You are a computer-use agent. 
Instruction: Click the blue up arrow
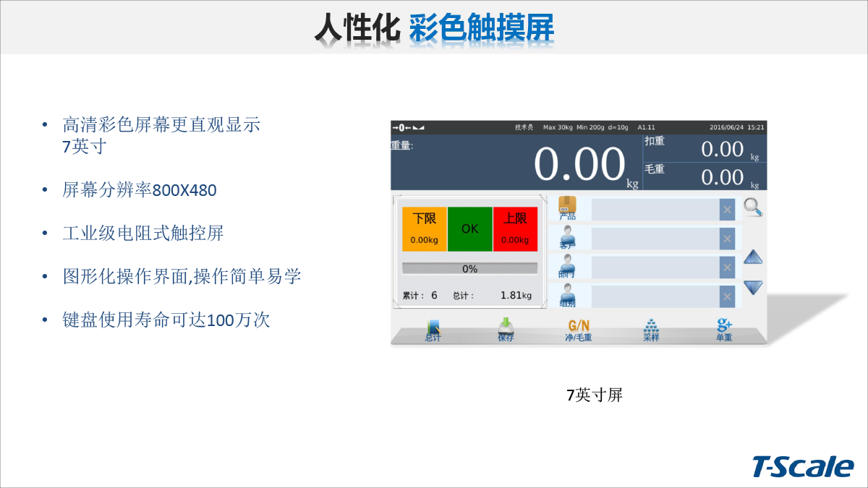pyautogui.click(x=754, y=257)
